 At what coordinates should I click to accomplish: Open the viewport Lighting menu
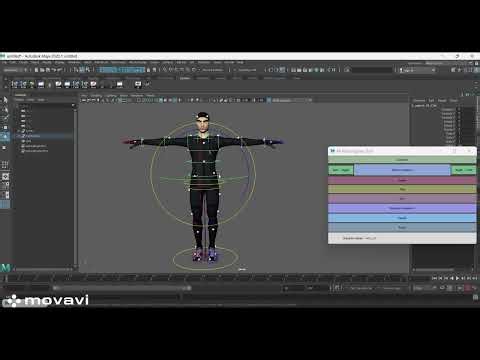111,95
